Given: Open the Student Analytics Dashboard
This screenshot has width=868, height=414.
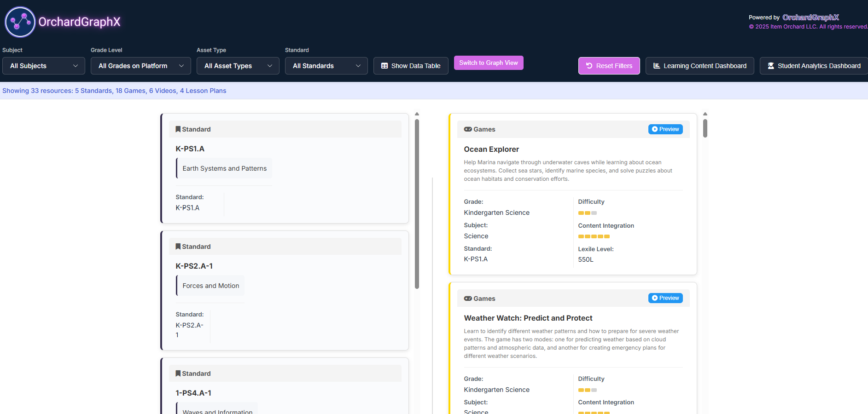Looking at the screenshot, I should point(814,66).
